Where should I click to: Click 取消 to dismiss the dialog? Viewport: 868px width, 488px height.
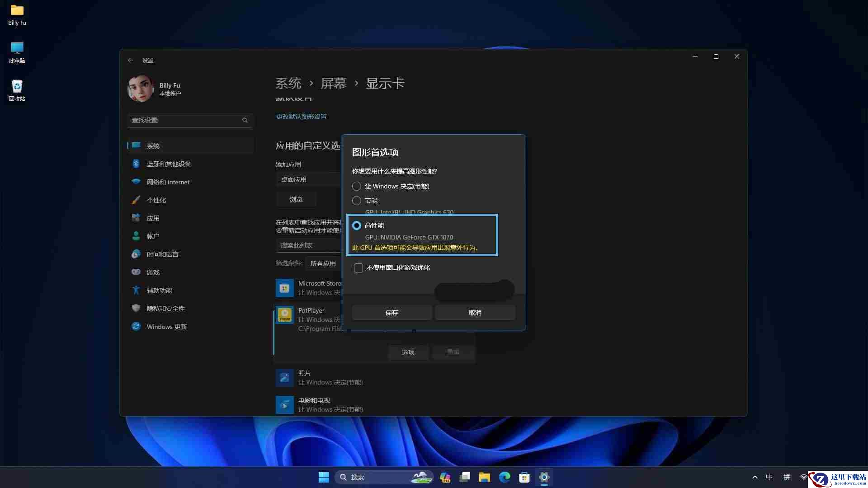coord(475,313)
